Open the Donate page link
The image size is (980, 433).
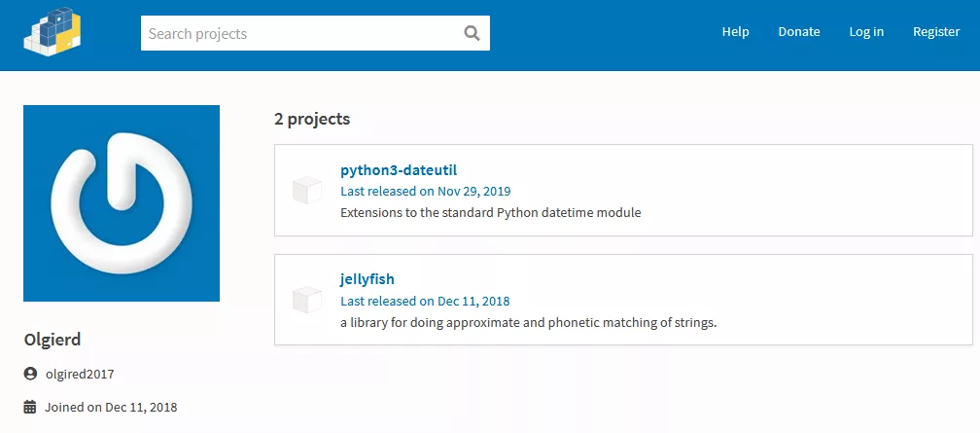pyautogui.click(x=799, y=32)
